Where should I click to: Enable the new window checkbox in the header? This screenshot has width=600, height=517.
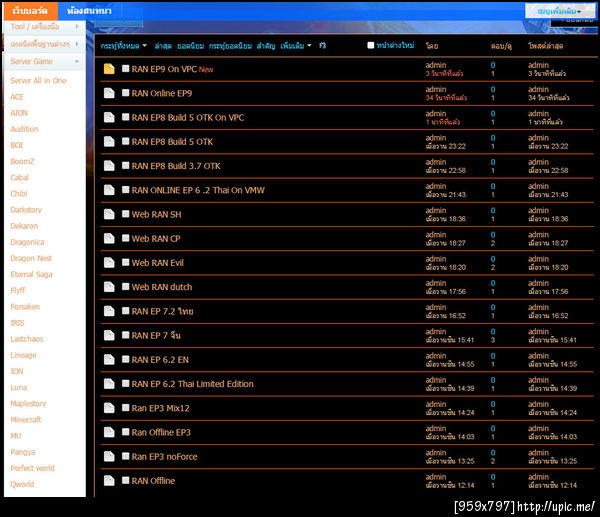[370, 45]
